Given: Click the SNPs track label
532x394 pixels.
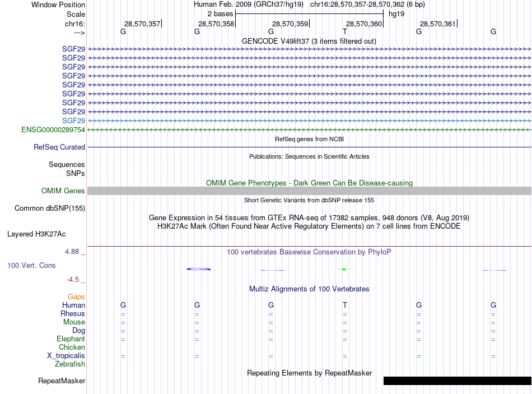Looking at the screenshot, I should click(76, 173).
